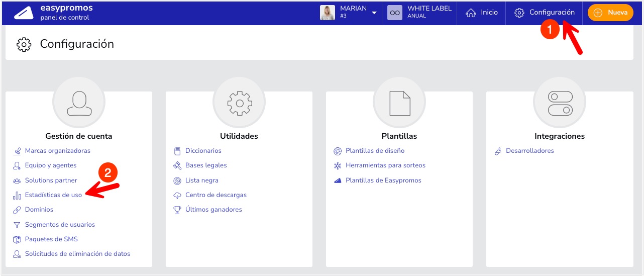Click the Marian user avatar photo
This screenshot has height=276, width=644.
click(x=328, y=13)
